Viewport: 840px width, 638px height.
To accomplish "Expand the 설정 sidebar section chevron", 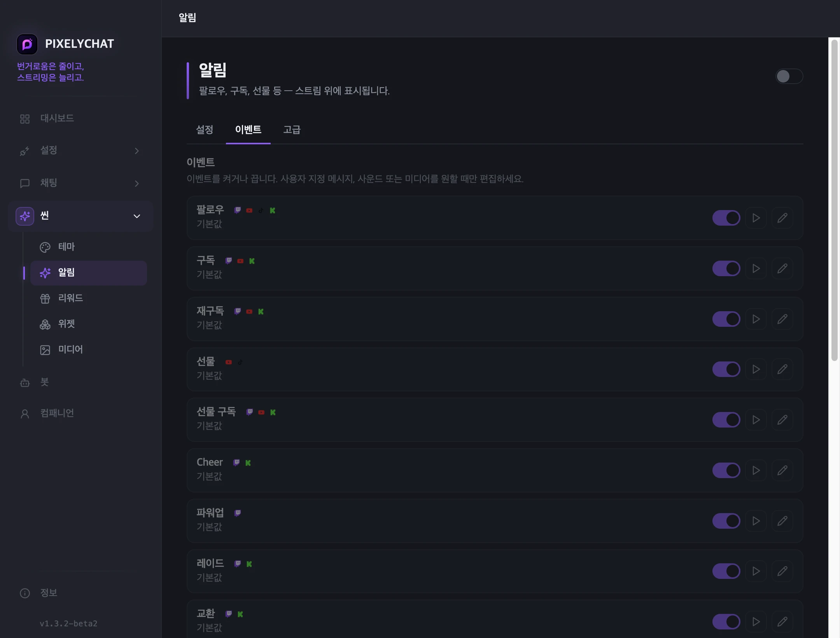I will pos(136,151).
